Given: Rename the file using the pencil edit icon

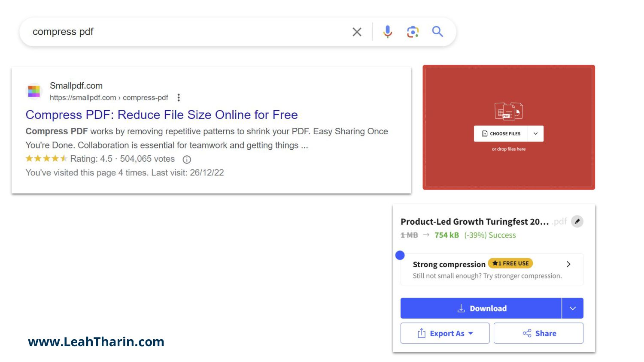Looking at the screenshot, I should point(577,221).
